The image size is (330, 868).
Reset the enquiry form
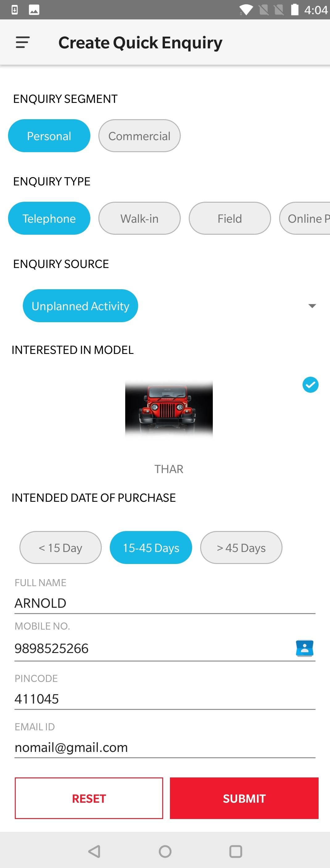pos(89,798)
